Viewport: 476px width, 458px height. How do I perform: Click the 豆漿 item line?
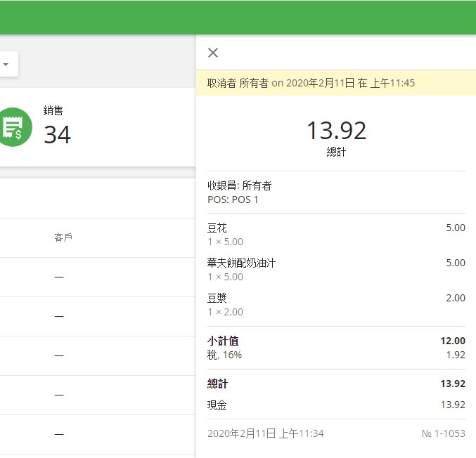tap(217, 299)
